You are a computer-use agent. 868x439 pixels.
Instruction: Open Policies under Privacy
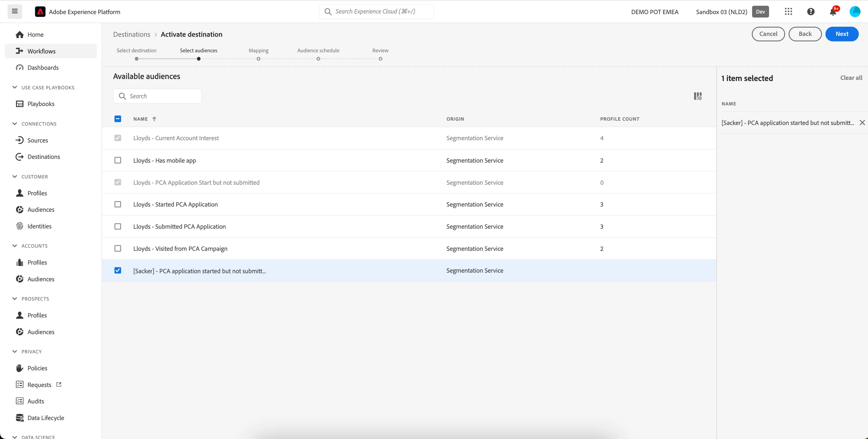[31, 368]
